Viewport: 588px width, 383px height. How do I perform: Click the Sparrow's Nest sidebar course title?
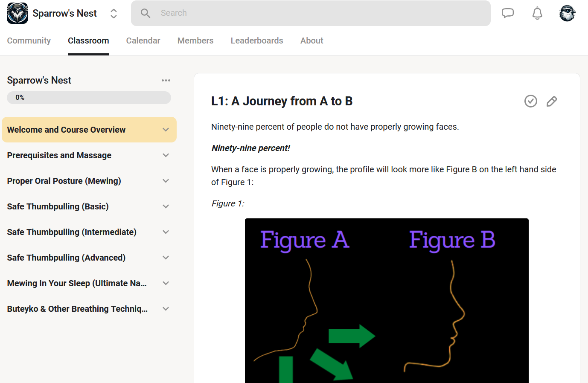[39, 80]
